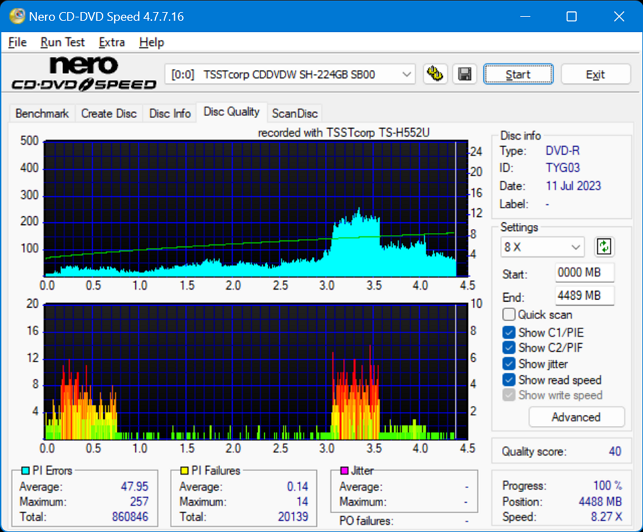Disable Show read speed checkbox
The image size is (643, 532).
point(508,380)
